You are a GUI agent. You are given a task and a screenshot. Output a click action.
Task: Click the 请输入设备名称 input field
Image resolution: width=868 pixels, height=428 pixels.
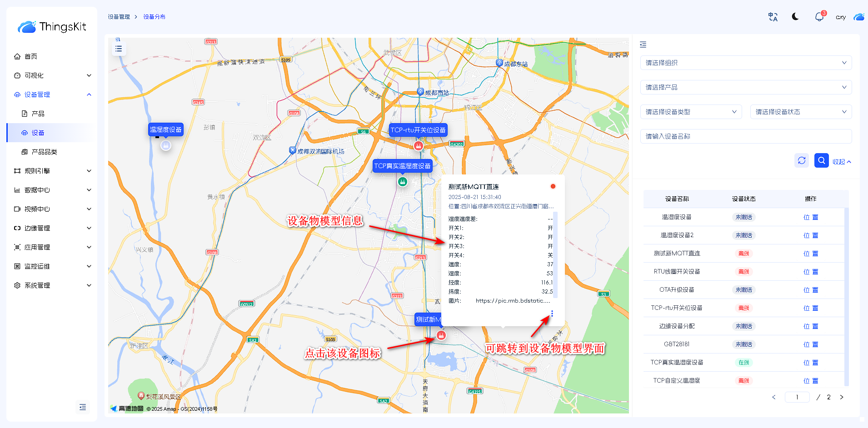click(x=746, y=136)
